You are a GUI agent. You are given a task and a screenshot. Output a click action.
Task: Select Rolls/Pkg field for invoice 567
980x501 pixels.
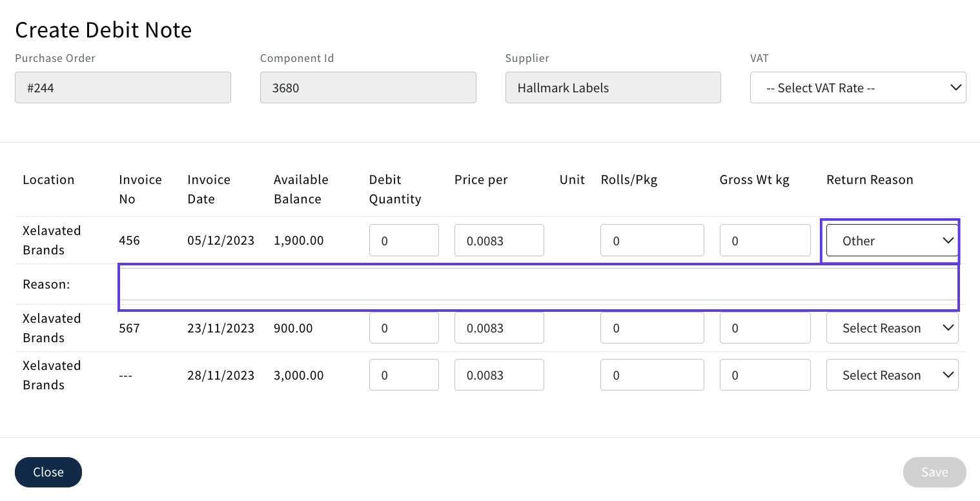click(651, 328)
